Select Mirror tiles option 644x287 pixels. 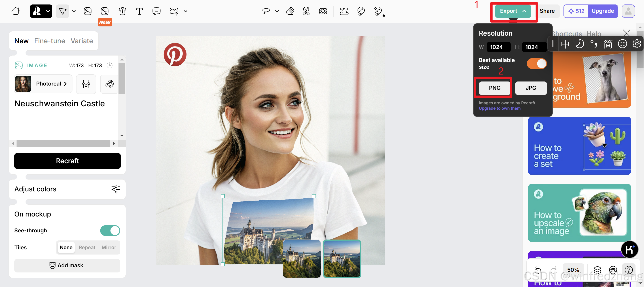[109, 247]
